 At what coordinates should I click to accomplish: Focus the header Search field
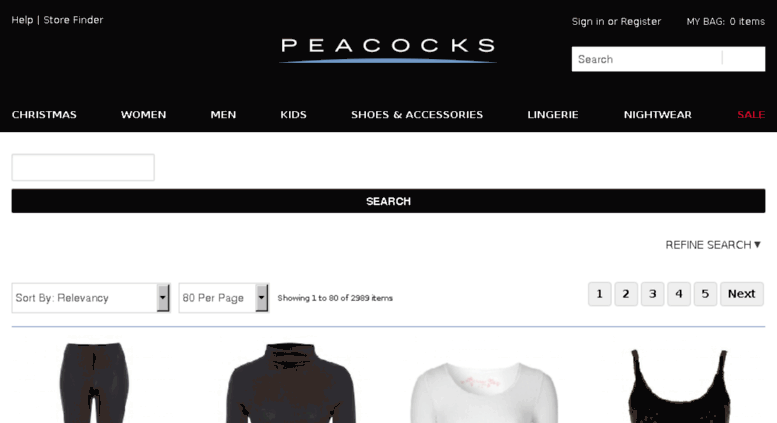(647, 59)
